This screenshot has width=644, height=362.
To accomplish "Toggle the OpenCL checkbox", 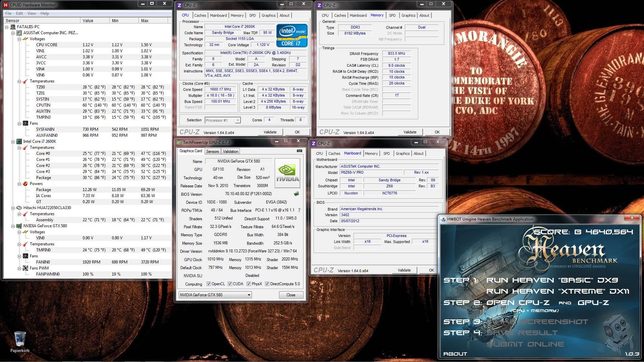I will 209,284.
